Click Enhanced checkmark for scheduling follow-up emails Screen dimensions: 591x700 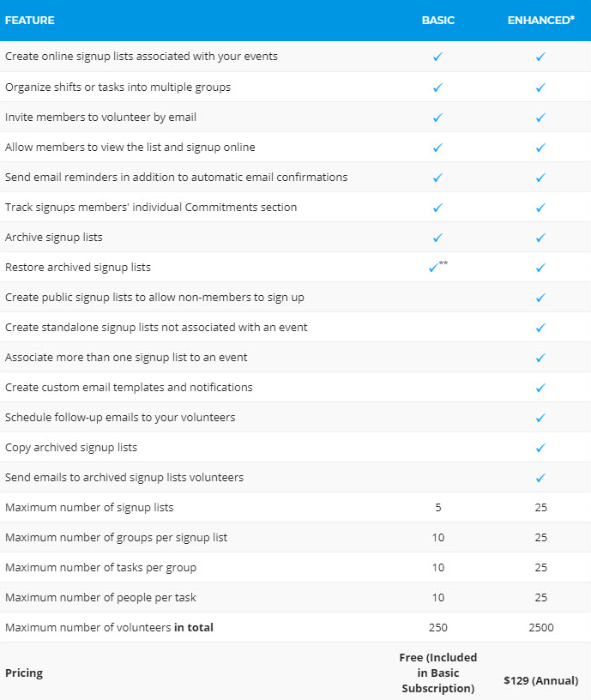540,418
